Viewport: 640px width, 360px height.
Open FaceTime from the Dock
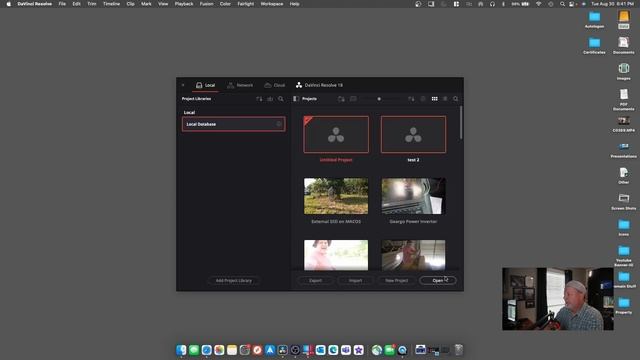tap(389, 350)
